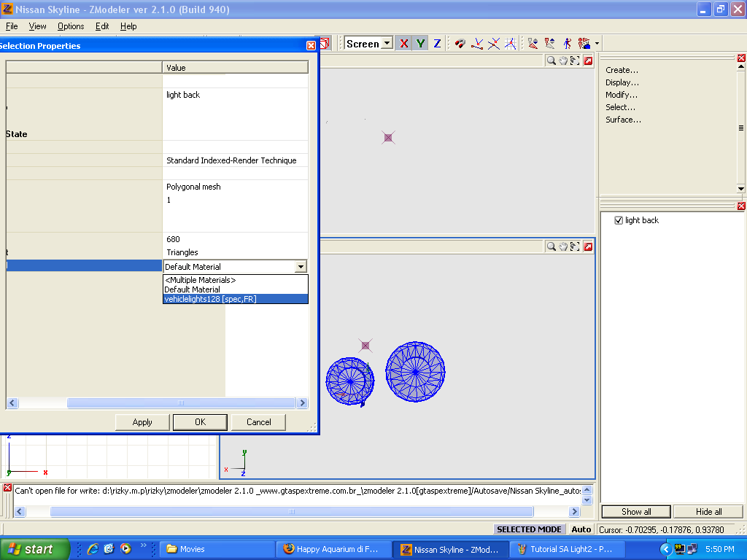Click the zoom-extents icon in lower viewport

[575, 246]
